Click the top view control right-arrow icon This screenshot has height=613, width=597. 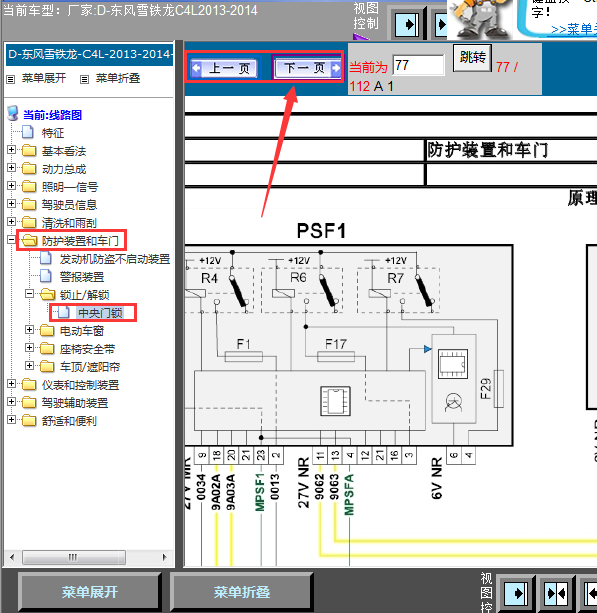[407, 25]
